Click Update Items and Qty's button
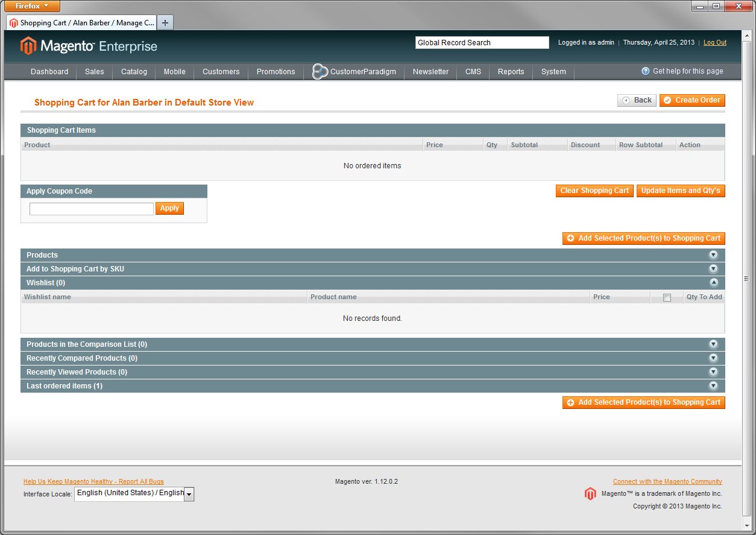756x535 pixels. pyautogui.click(x=681, y=191)
